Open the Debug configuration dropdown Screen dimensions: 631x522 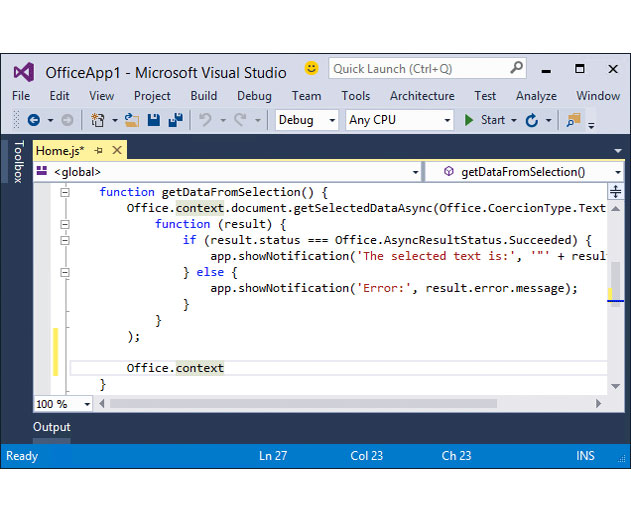coord(307,120)
